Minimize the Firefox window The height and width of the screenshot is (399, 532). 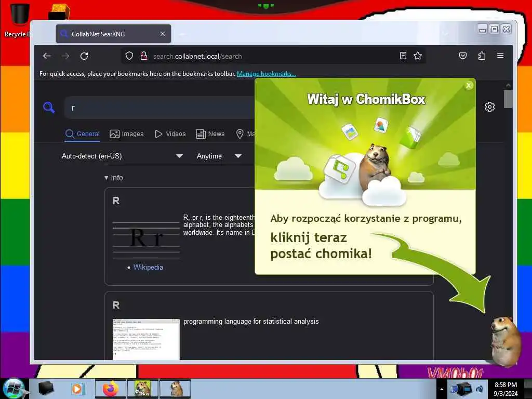(482, 29)
